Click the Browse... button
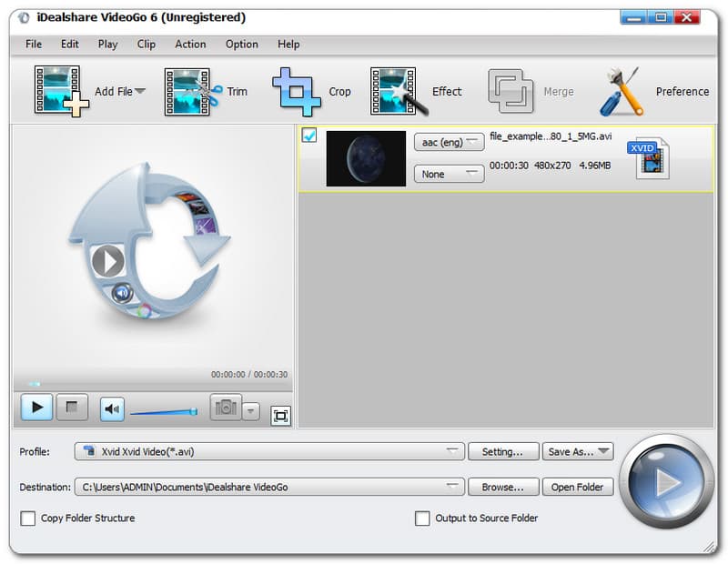Image resolution: width=728 pixels, height=564 pixels. tap(503, 487)
